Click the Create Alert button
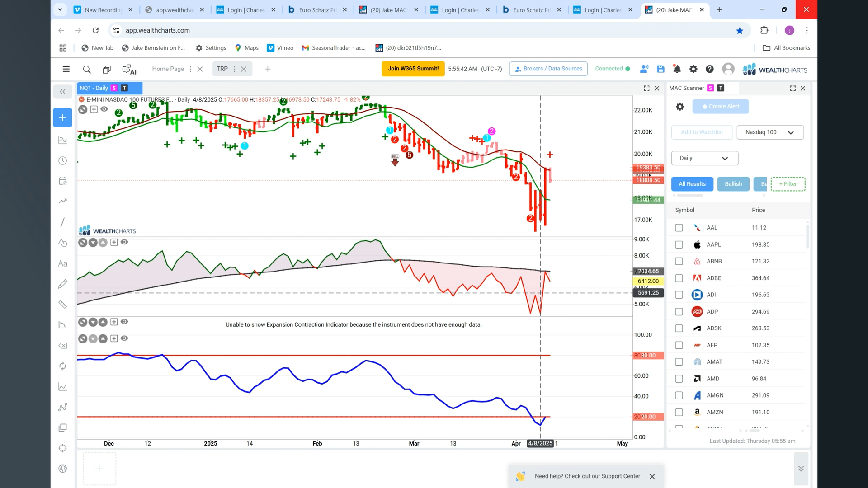 721,107
